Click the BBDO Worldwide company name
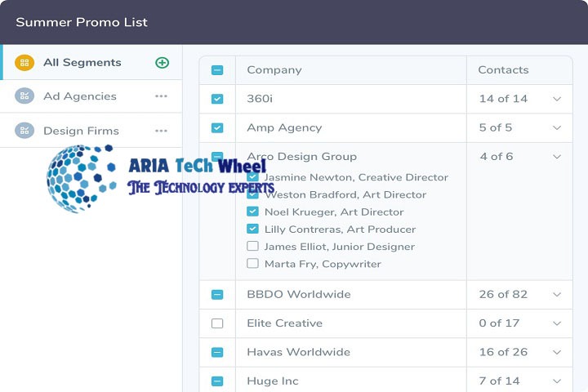Image resolution: width=588 pixels, height=392 pixels. pos(299,294)
